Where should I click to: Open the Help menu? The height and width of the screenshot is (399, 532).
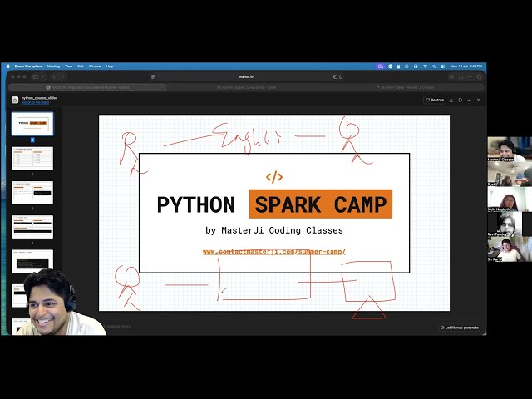point(110,66)
